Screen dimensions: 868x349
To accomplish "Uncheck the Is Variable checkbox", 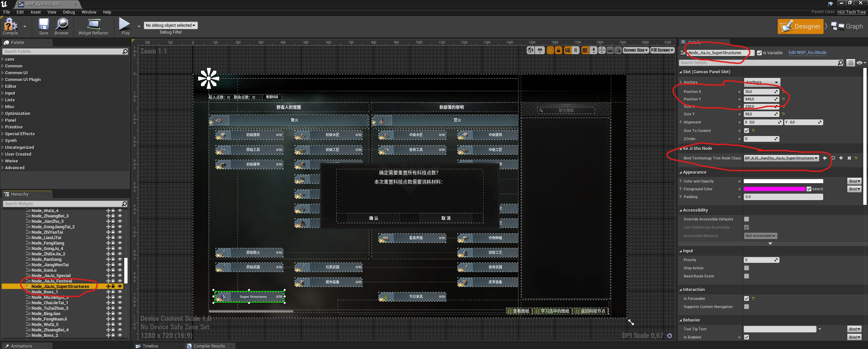I will (759, 53).
